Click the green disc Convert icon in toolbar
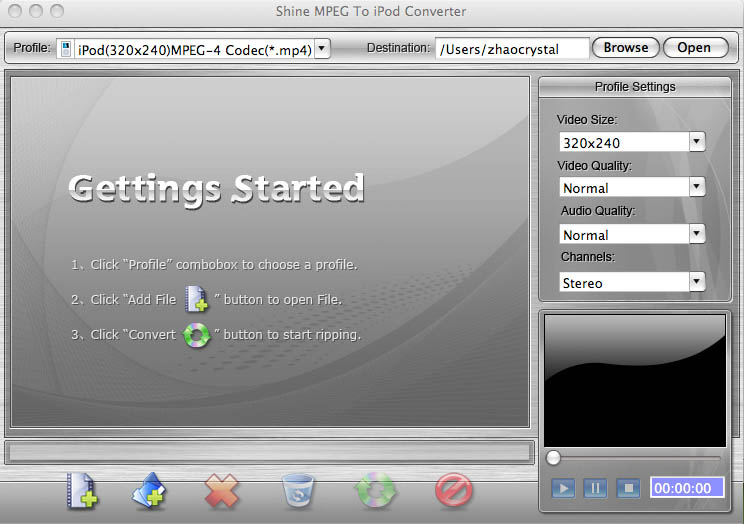 [375, 490]
